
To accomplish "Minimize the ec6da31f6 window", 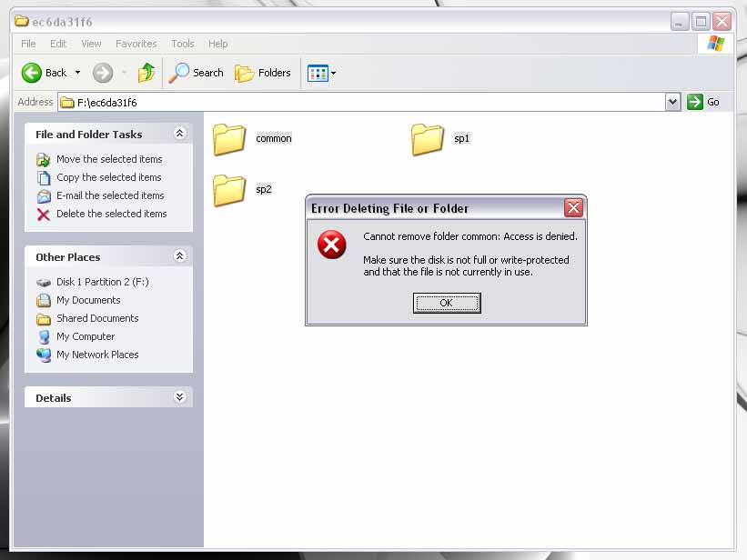I will click(680, 22).
